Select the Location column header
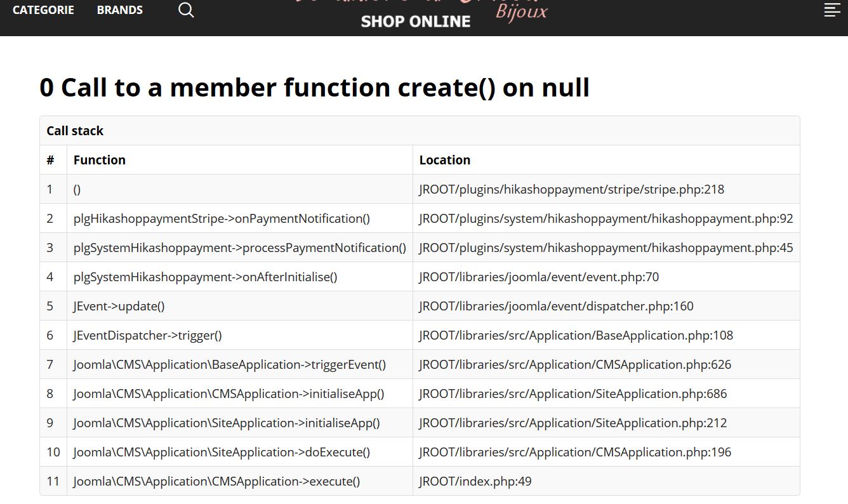Image resolution: width=848 pixels, height=504 pixels. 444,160
